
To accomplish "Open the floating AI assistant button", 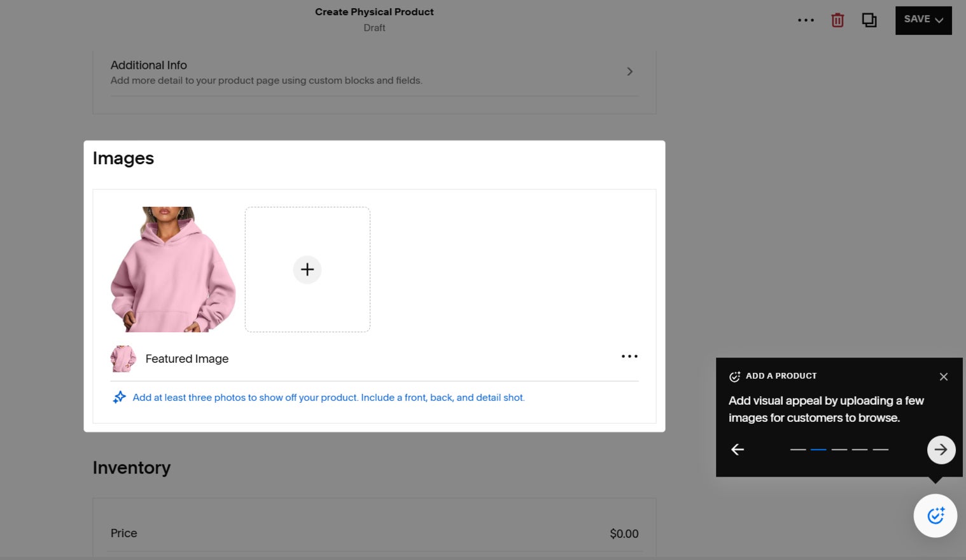I will point(935,515).
